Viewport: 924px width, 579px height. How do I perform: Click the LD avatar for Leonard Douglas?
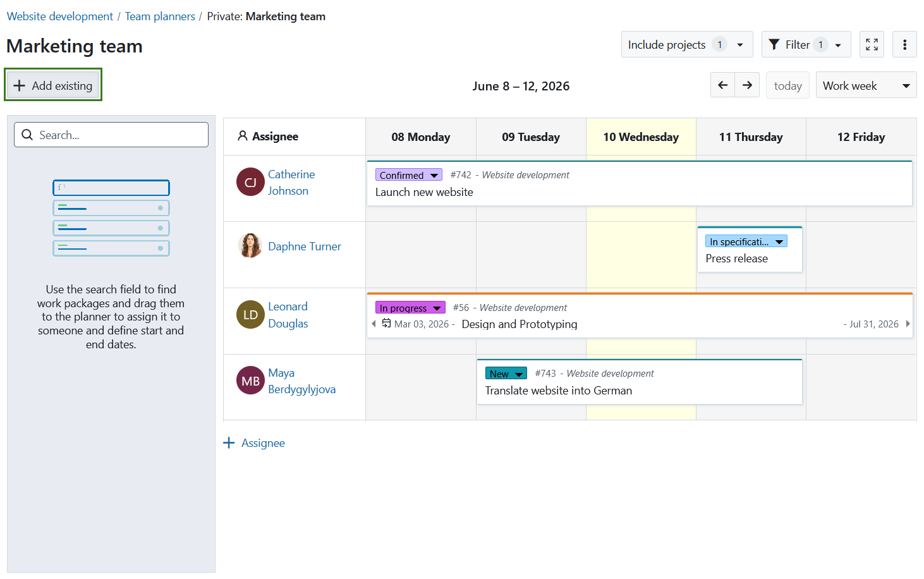(x=250, y=315)
